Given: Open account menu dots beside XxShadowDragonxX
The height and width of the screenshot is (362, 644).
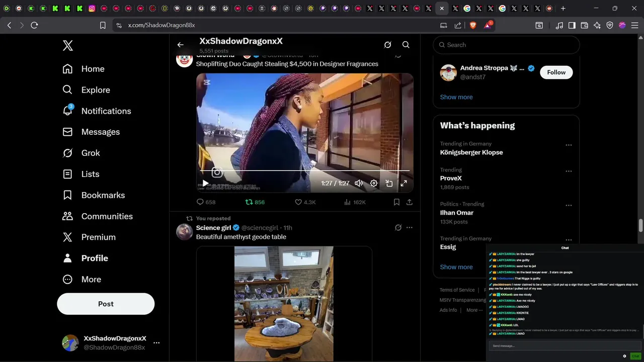Looking at the screenshot, I should 156,343.
